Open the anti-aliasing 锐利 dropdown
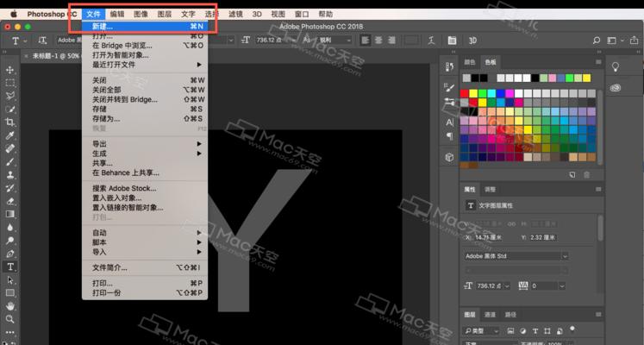This screenshot has width=644, height=345. pyautogui.click(x=335, y=41)
